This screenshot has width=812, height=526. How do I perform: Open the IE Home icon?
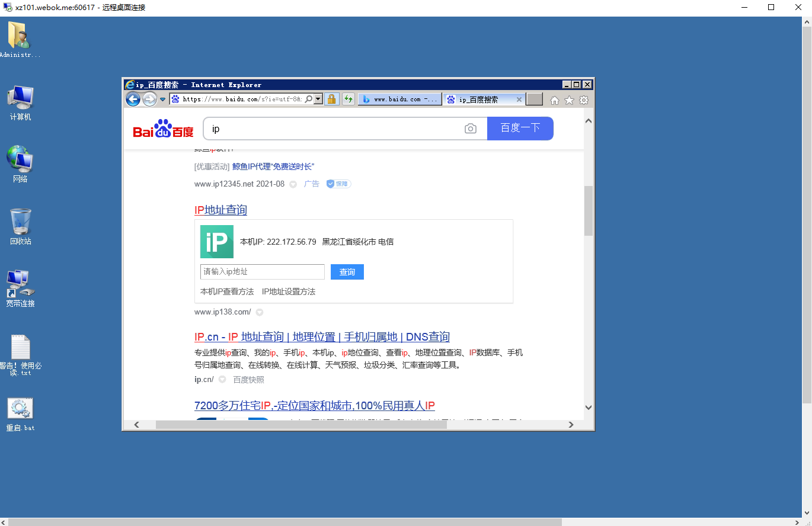pos(555,100)
